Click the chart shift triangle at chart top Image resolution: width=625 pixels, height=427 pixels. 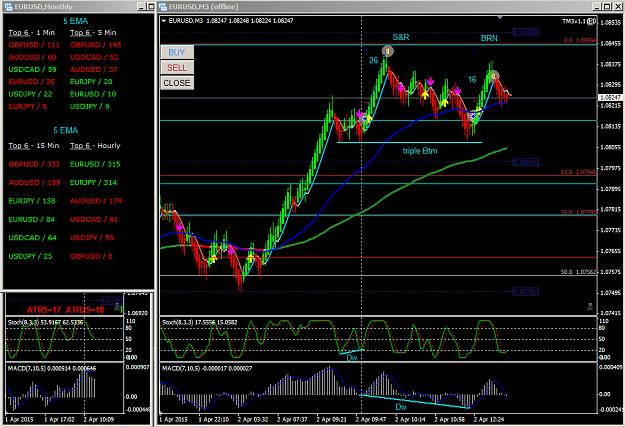click(x=500, y=18)
